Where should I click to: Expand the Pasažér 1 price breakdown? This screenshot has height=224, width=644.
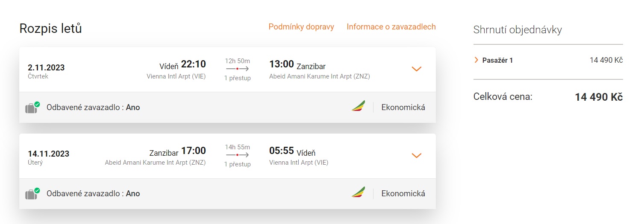(x=476, y=60)
